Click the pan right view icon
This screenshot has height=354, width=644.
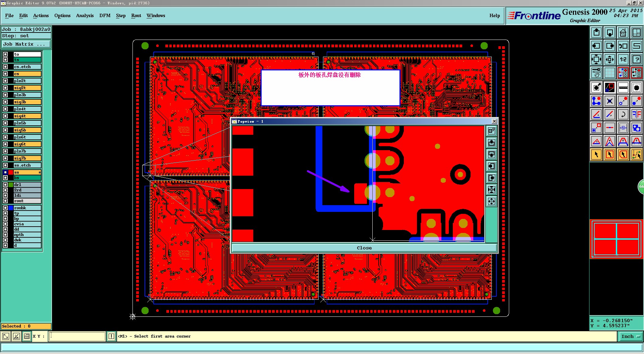[610, 46]
